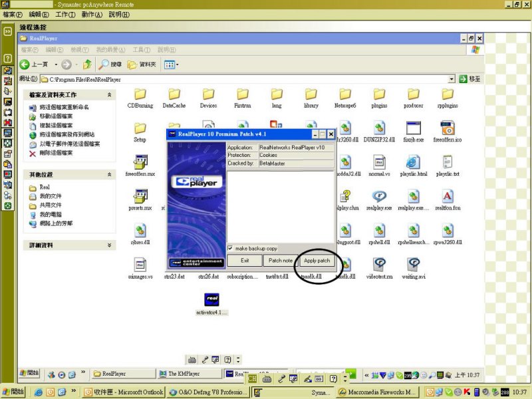Open the pcAnywhere 工作(T) menu

(x=65, y=15)
